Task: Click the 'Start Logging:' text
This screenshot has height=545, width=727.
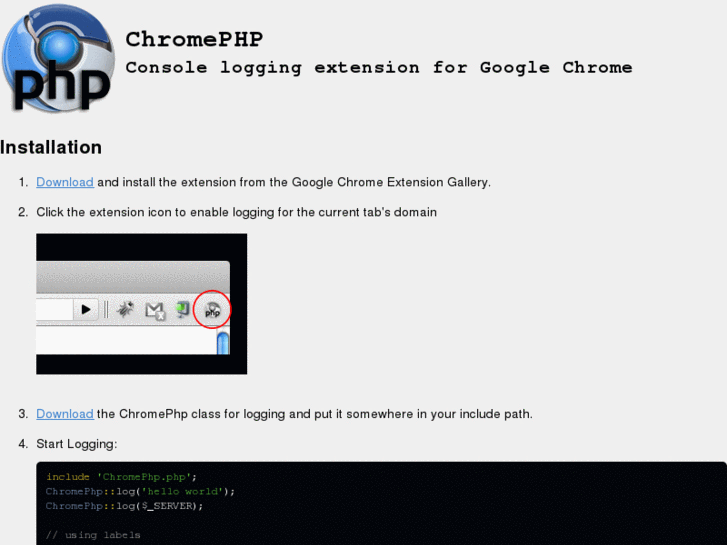Action: (x=77, y=444)
